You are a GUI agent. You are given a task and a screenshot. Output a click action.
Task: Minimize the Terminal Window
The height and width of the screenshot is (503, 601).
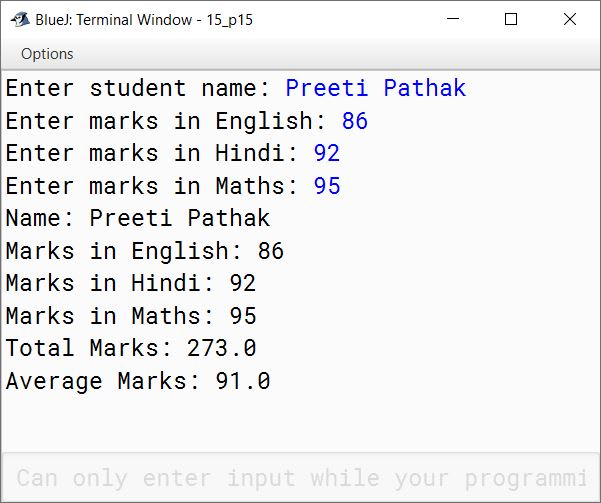click(x=453, y=19)
